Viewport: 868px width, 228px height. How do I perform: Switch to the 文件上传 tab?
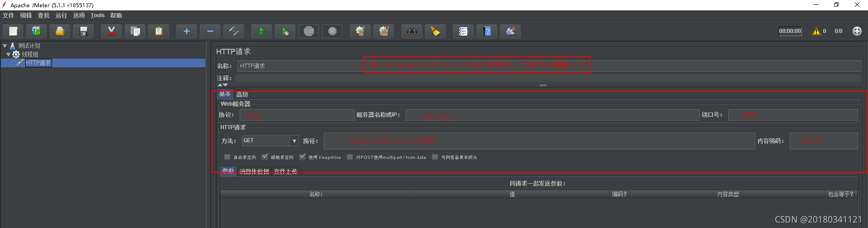click(285, 172)
